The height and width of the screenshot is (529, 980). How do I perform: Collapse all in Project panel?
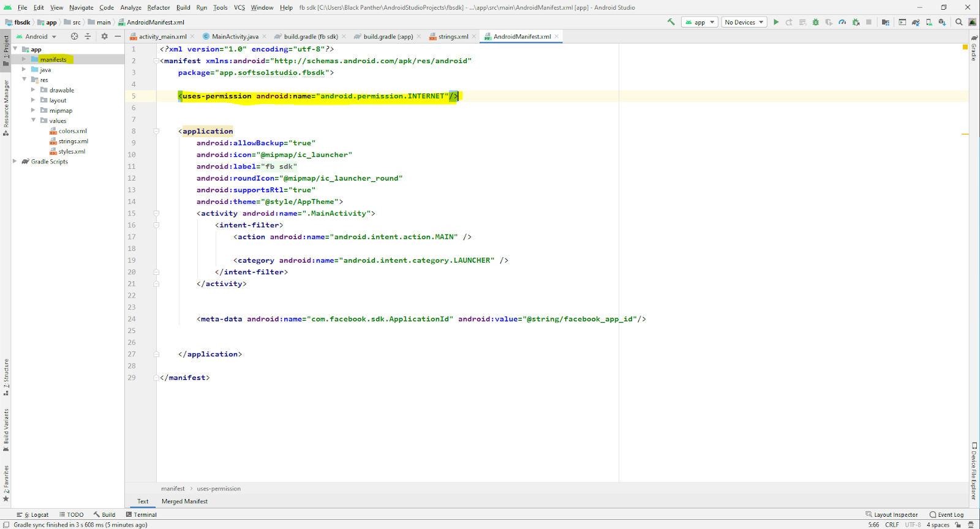[88, 36]
